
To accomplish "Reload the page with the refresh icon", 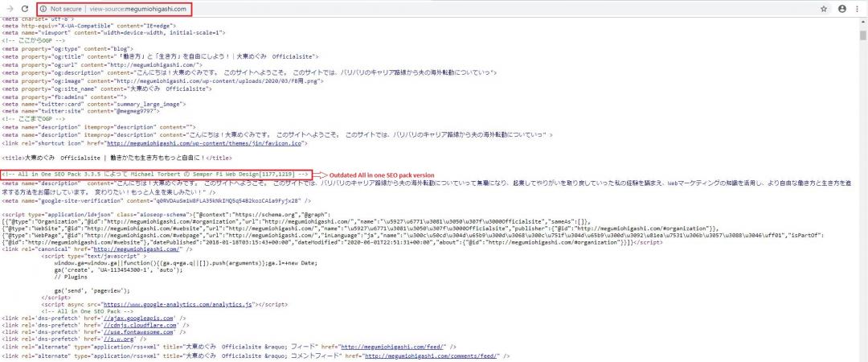I will (x=25, y=8).
